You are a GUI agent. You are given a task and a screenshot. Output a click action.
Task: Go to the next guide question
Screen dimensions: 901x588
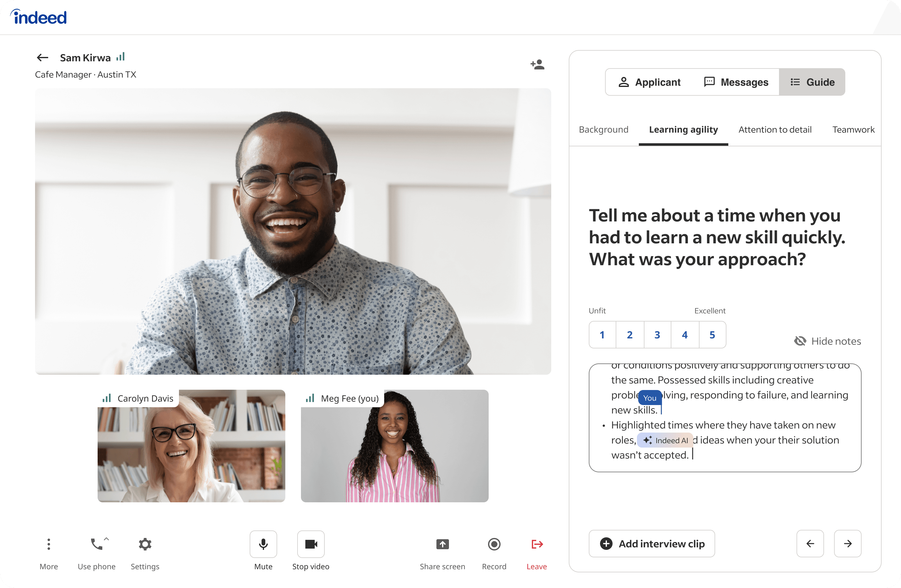[x=847, y=543]
